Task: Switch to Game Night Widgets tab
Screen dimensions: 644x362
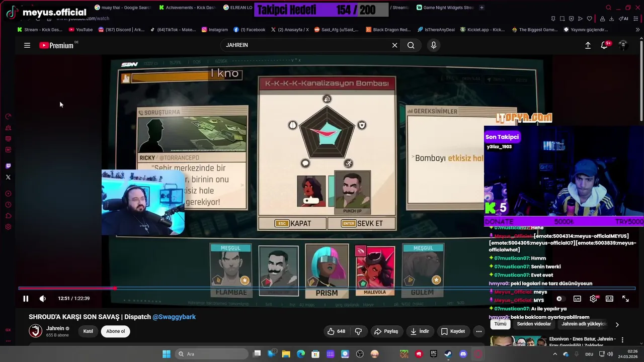Action: point(445,8)
